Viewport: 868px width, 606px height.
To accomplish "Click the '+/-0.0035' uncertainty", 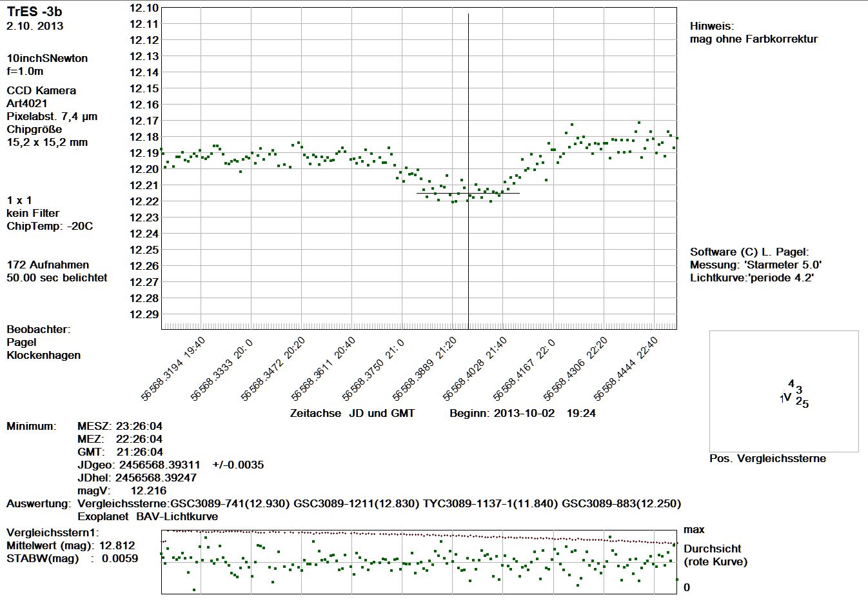I will pyautogui.click(x=238, y=465).
